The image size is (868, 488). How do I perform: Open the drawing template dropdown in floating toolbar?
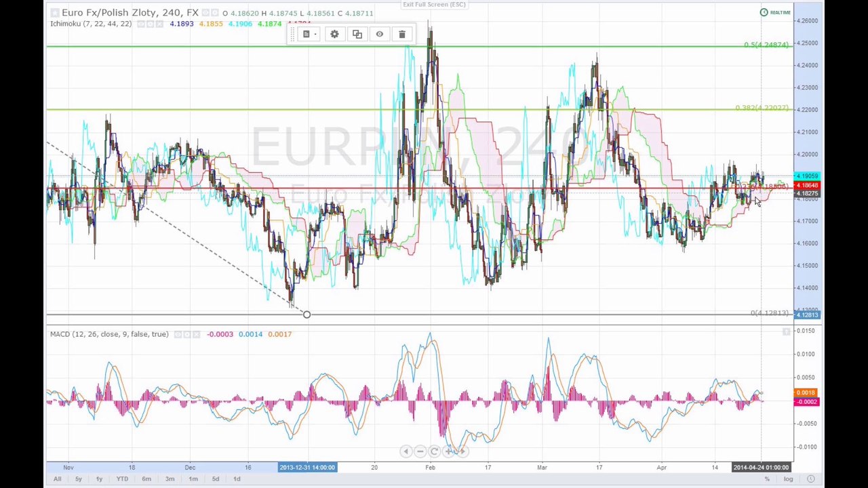pyautogui.click(x=309, y=34)
